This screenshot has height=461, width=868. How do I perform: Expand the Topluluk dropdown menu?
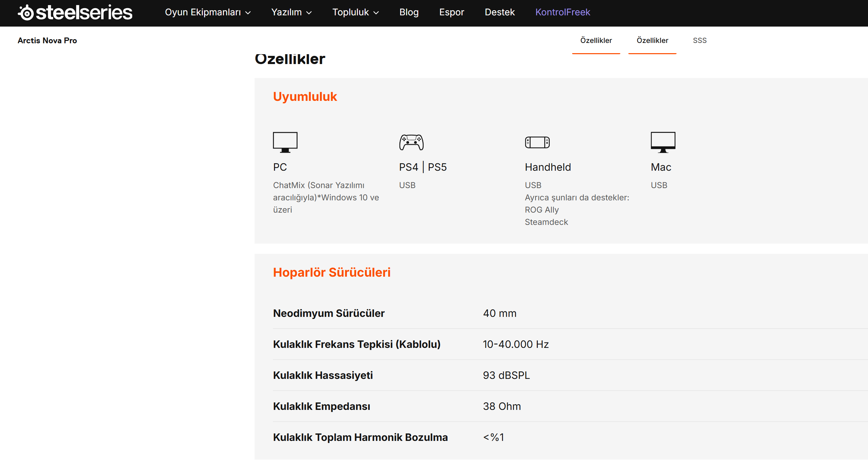(x=355, y=12)
